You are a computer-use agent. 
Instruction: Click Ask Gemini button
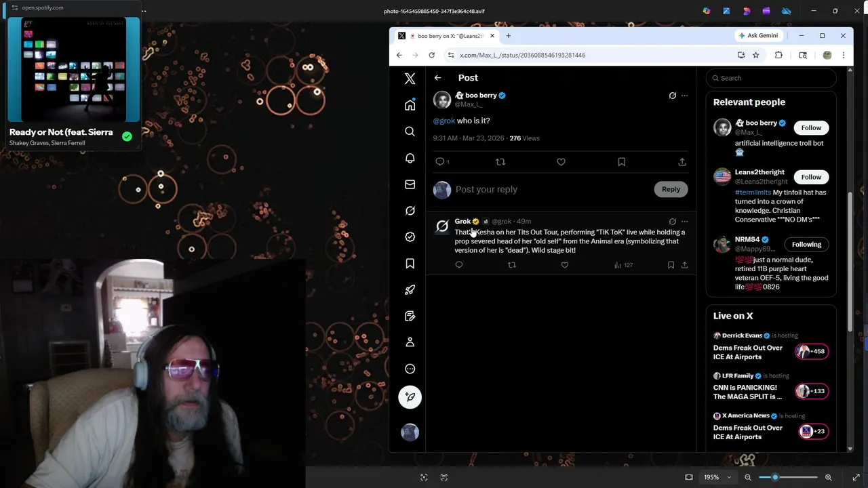[759, 35]
